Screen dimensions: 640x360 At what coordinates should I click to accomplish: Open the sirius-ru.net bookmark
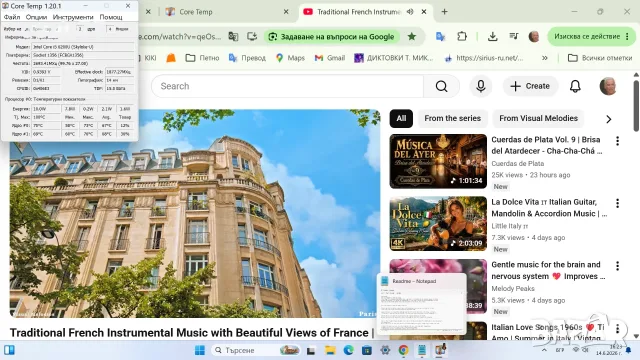pos(484,58)
